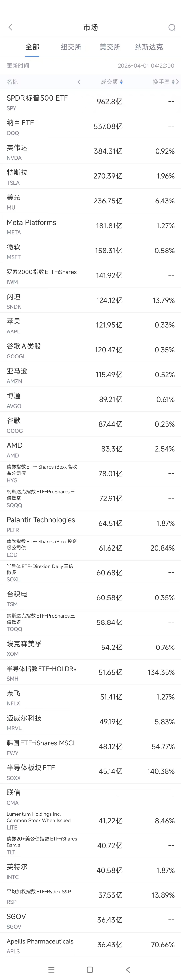Open Palantir Technologies PLTR row
The image size is (181, 980).
pyautogui.click(x=90, y=523)
